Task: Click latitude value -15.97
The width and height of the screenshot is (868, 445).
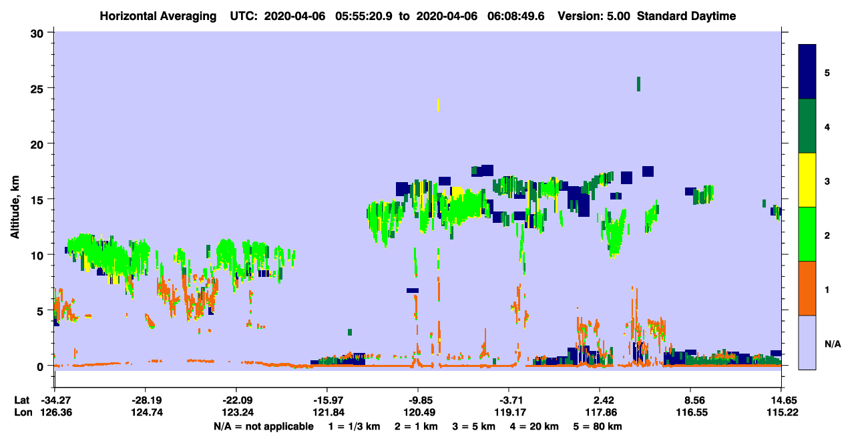Action: 327,400
